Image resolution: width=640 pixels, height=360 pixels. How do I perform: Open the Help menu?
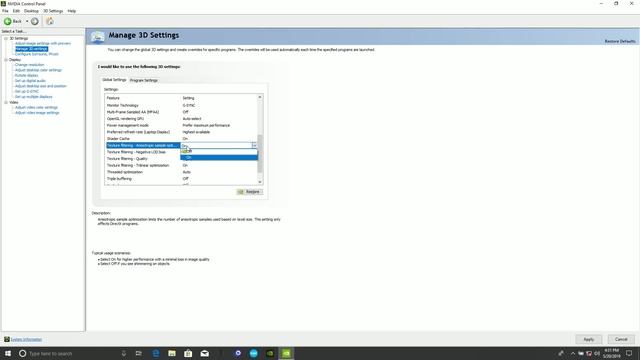pos(71,11)
